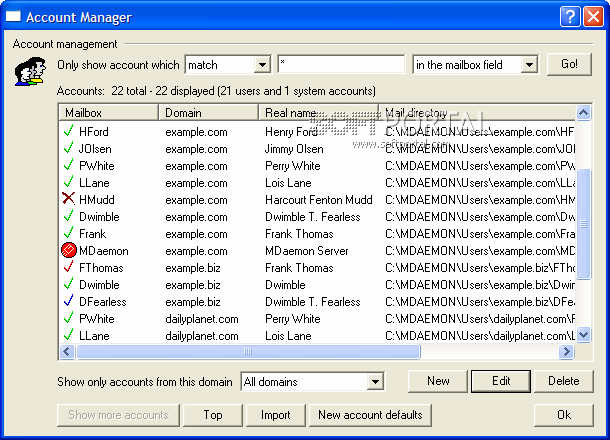
Task: Click the green checkmark icon beside Frank
Action: (x=68, y=233)
